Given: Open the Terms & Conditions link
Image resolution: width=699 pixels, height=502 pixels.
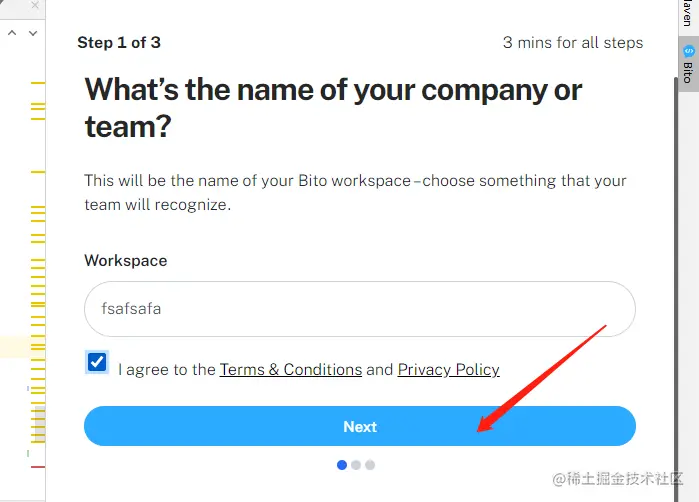Looking at the screenshot, I should click(290, 369).
